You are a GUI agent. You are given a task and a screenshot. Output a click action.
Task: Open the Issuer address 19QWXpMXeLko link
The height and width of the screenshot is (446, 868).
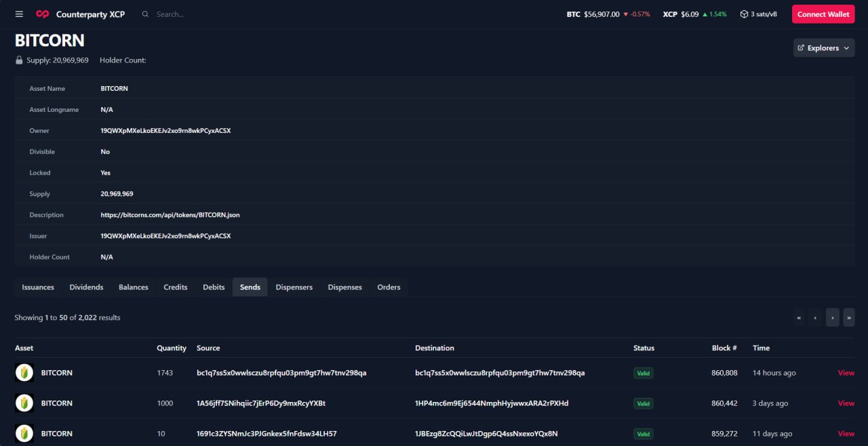point(165,236)
